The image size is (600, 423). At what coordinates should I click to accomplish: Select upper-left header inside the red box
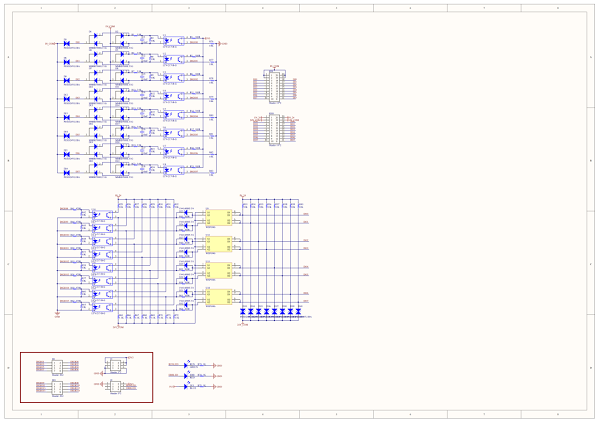(x=57, y=366)
